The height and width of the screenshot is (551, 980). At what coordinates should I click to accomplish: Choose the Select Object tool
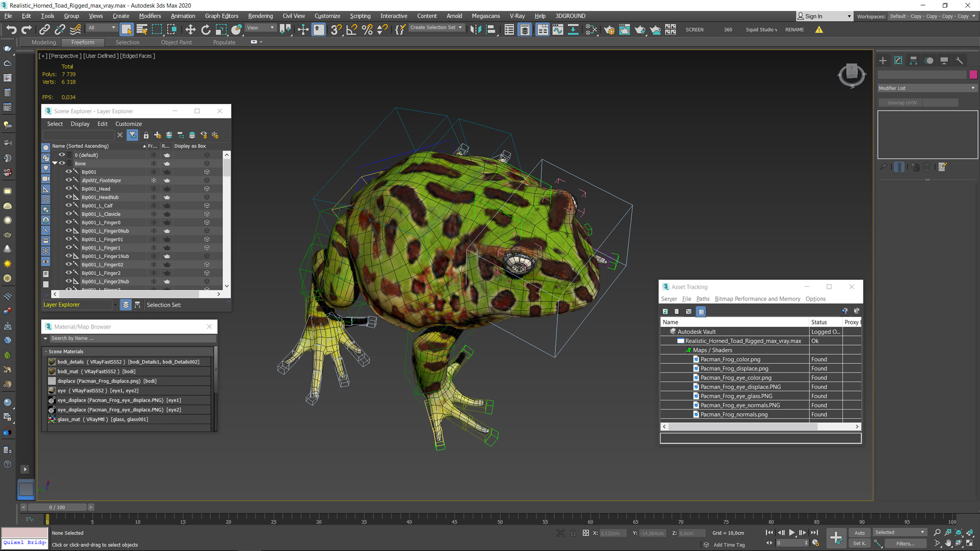click(x=127, y=30)
